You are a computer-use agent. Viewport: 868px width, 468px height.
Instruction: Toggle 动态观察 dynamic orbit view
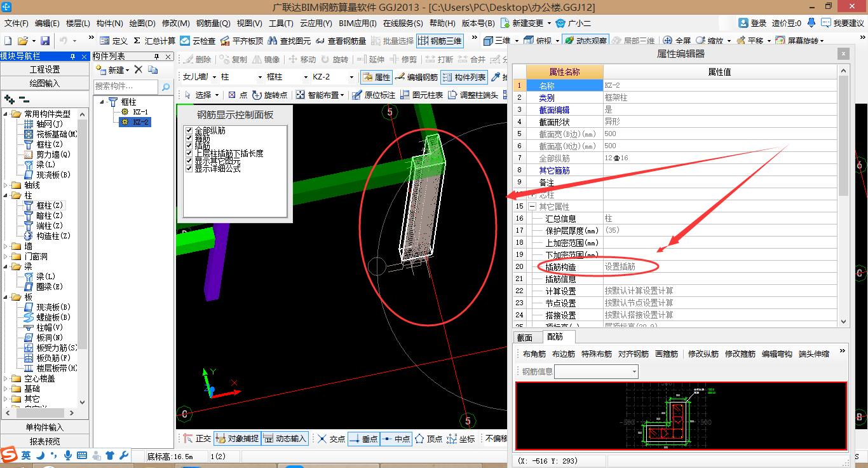(585, 41)
